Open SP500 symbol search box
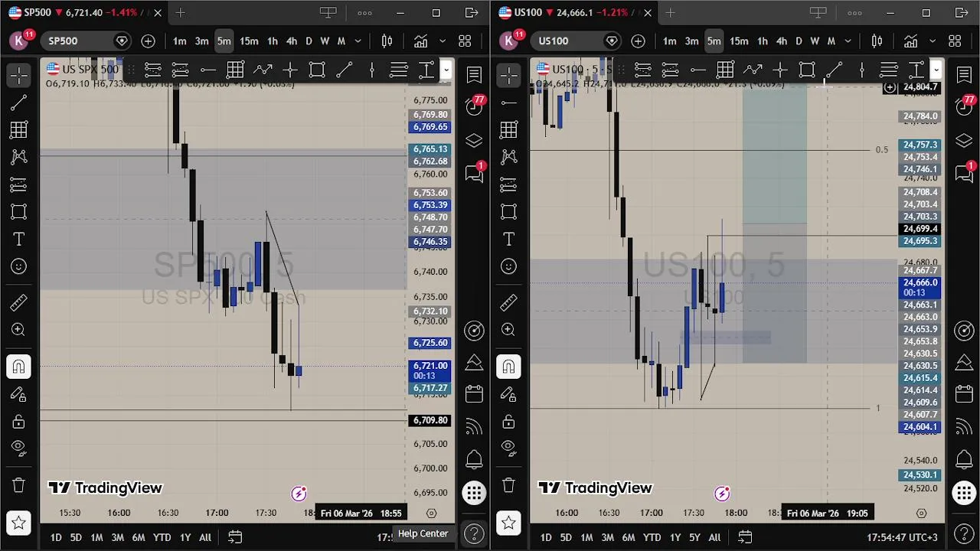Screen dimensions: 980x551 coord(87,41)
